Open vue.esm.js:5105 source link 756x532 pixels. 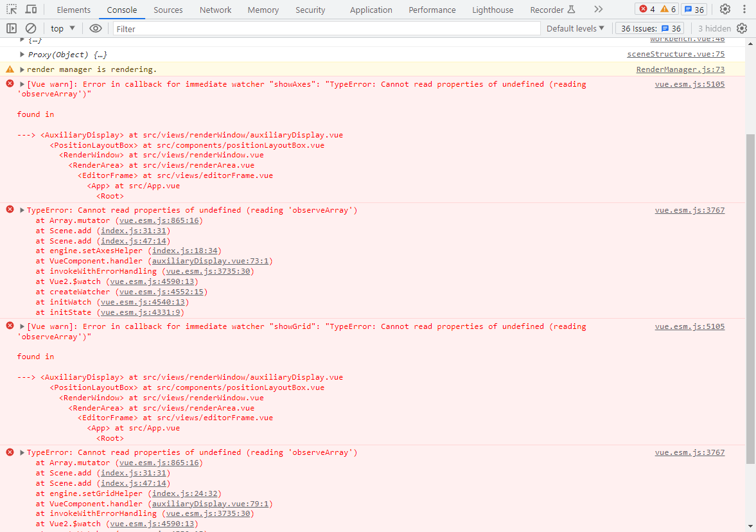689,84
